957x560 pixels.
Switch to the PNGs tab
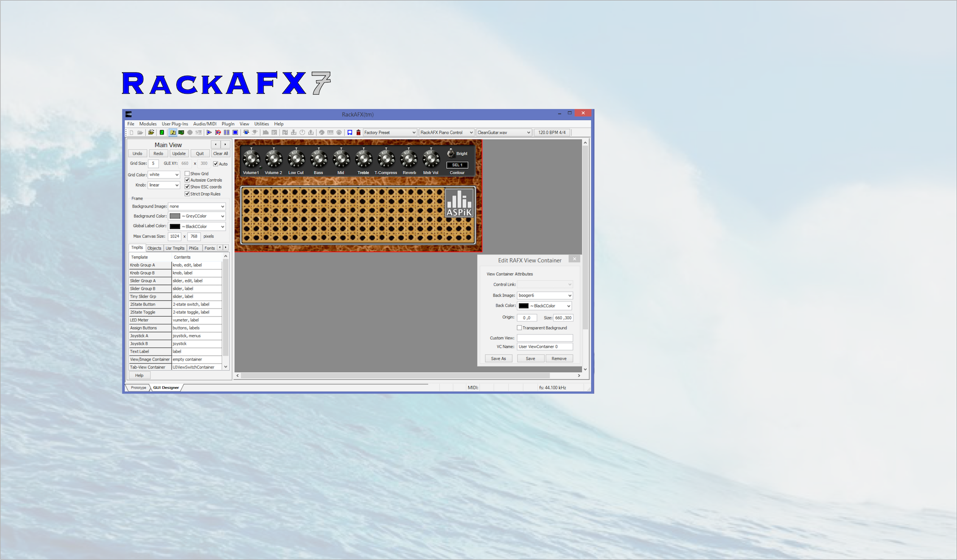[193, 248]
